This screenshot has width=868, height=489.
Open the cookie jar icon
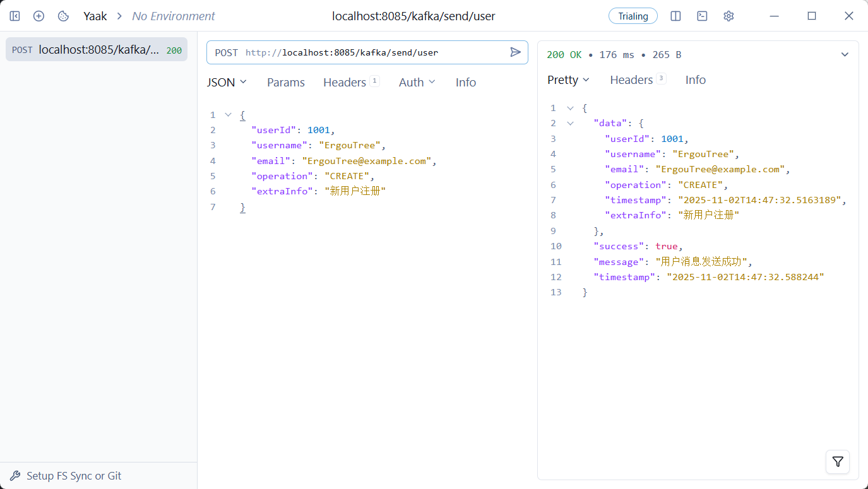pos(63,16)
